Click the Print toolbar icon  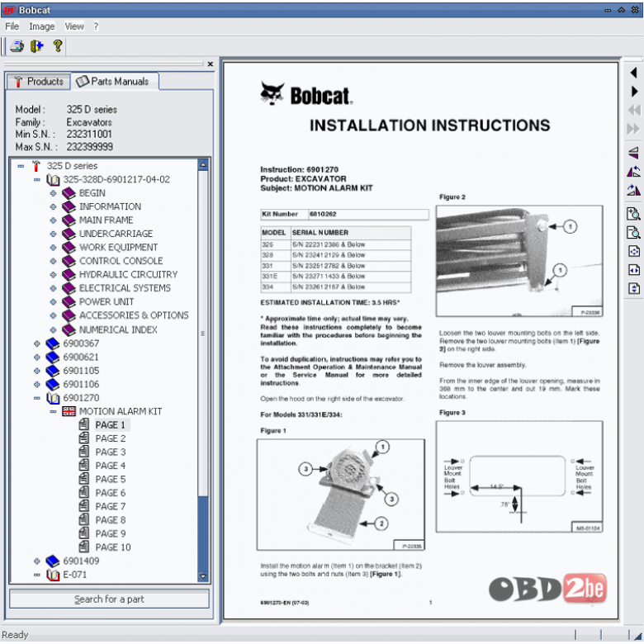click(x=17, y=46)
